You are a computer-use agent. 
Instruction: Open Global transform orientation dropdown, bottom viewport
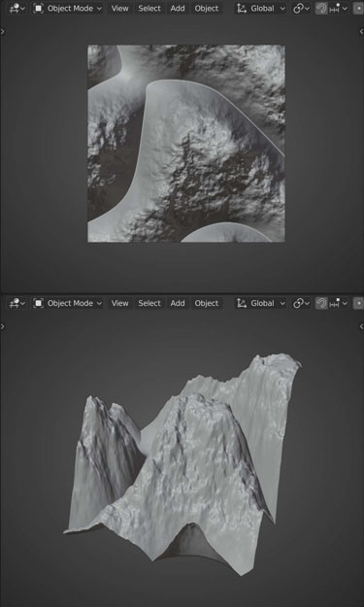click(x=261, y=303)
